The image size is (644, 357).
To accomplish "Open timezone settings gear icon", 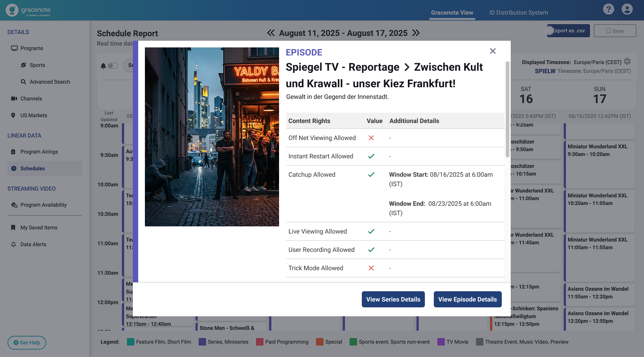I will [x=627, y=62].
